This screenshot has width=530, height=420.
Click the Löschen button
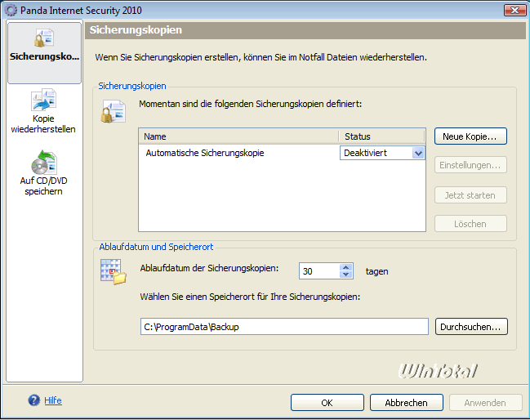pos(470,224)
